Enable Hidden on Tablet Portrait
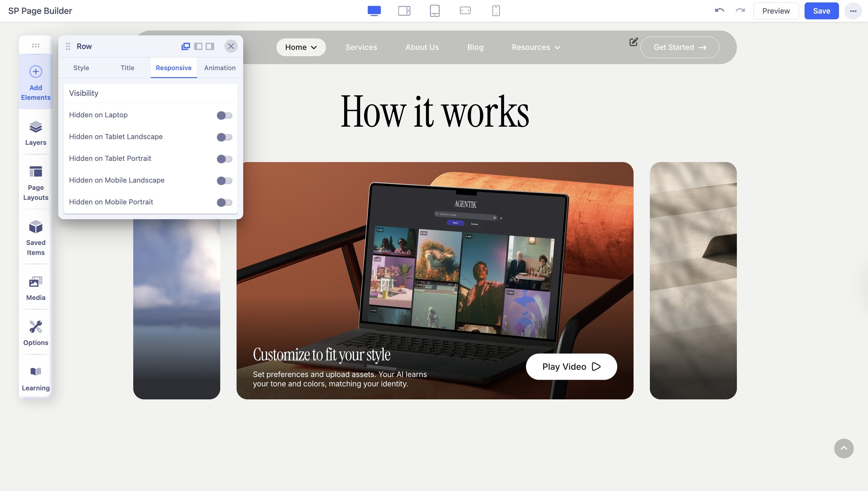 point(224,159)
